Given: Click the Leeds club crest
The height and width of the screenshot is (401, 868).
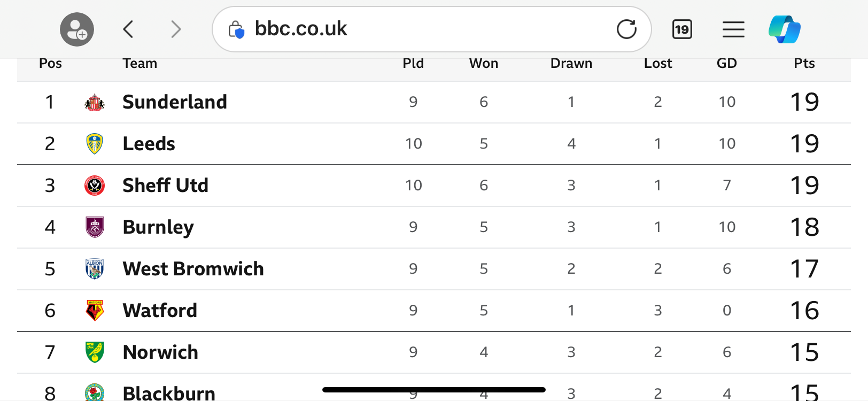Looking at the screenshot, I should (95, 144).
